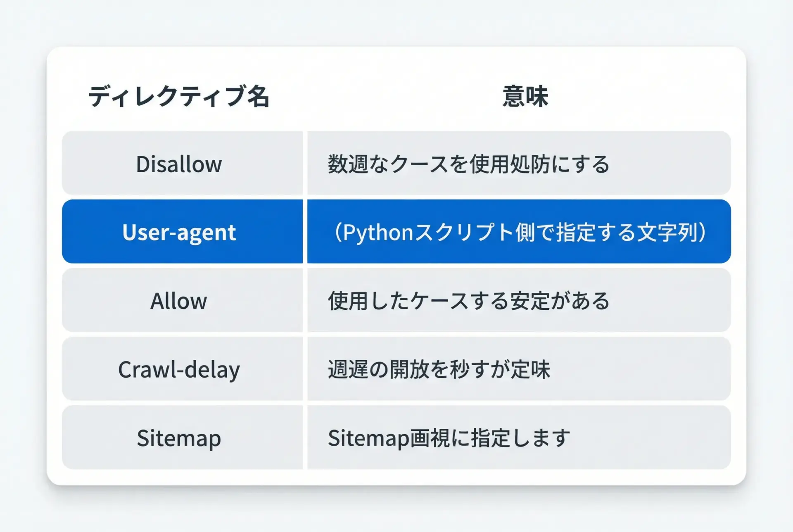Select the Sitemap directive name cell
The height and width of the screenshot is (532, 793).
click(179, 438)
